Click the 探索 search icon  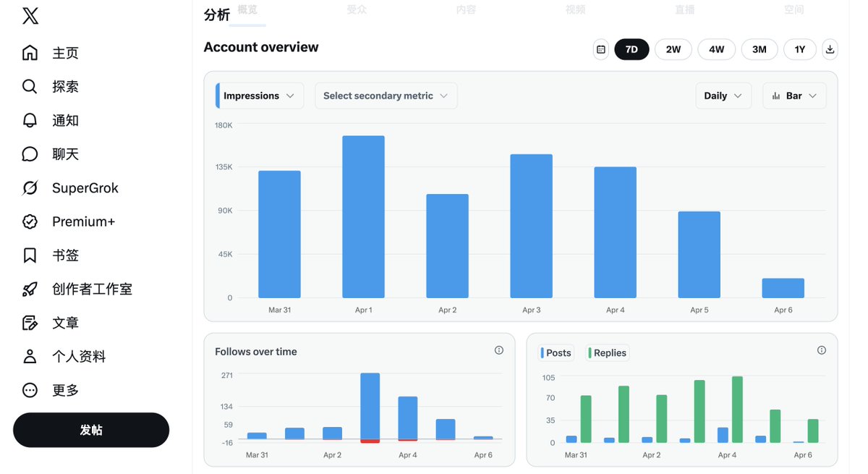[30, 87]
